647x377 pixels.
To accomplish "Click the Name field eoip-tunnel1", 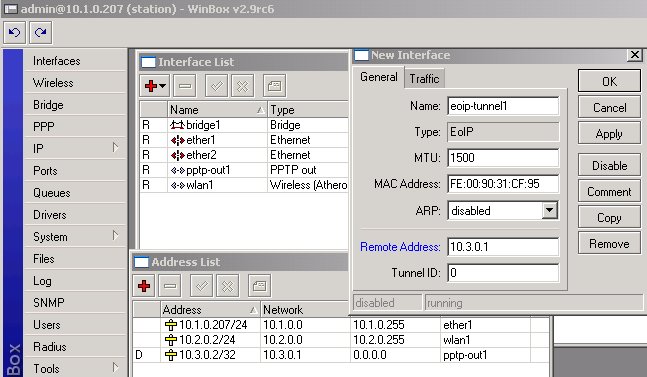I will 503,106.
